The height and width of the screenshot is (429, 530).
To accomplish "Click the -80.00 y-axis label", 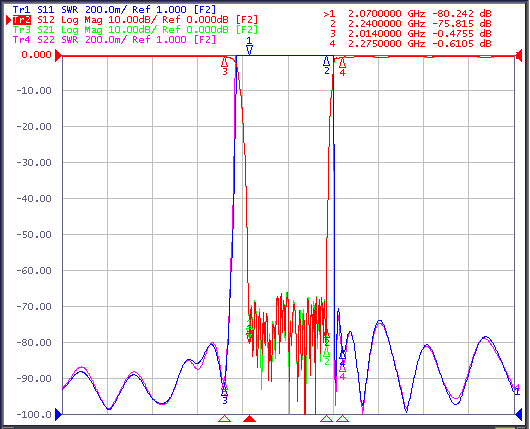I will point(34,343).
